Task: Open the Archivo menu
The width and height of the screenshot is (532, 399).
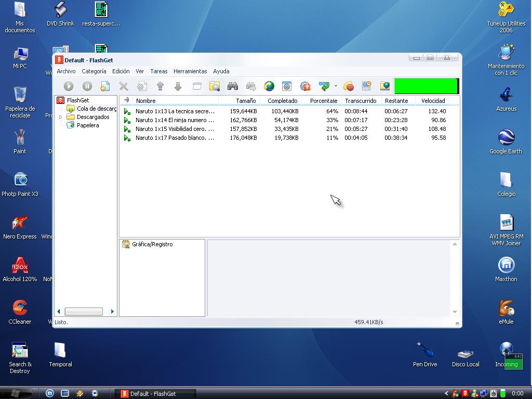Action: click(66, 71)
